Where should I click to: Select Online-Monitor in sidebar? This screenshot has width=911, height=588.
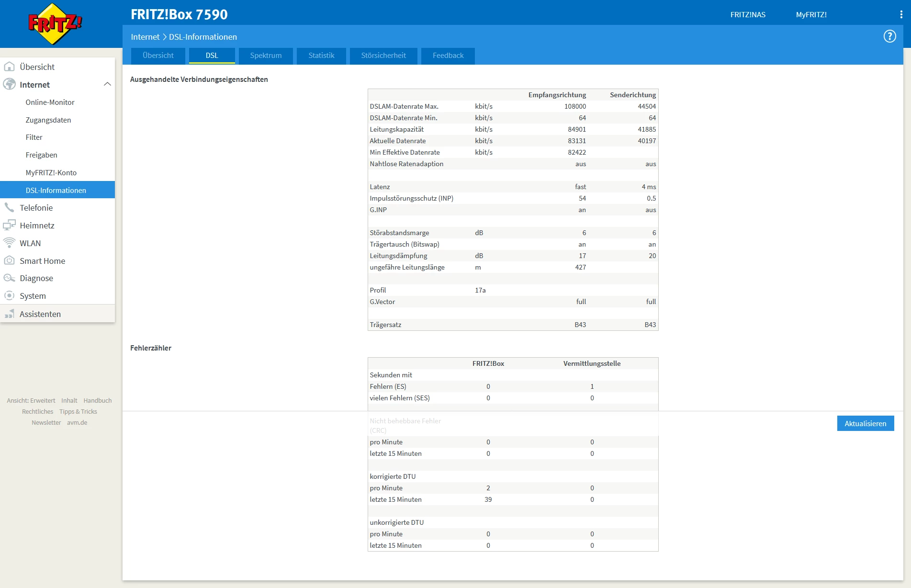(x=50, y=102)
